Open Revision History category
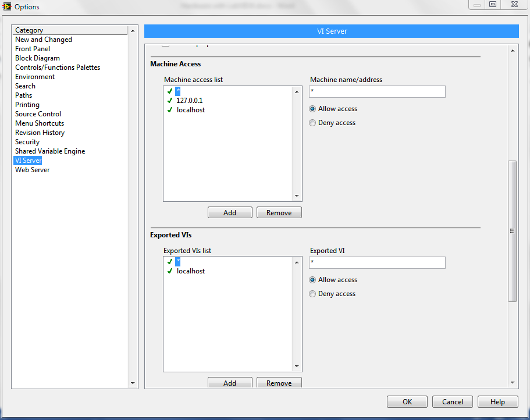 40,133
